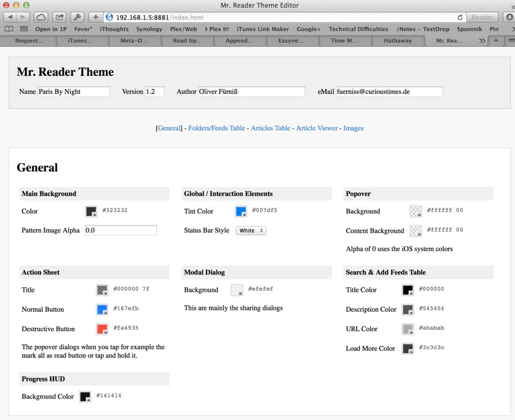Open the Fever° bookmark

[83, 29]
